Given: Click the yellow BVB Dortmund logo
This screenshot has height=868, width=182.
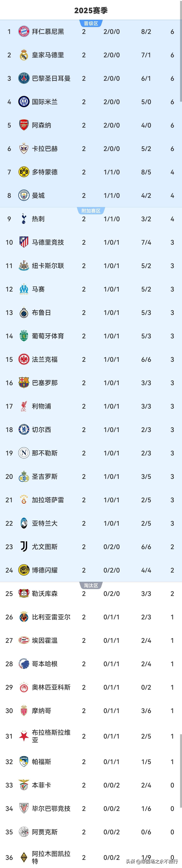Looking at the screenshot, I should pyautogui.click(x=24, y=172).
